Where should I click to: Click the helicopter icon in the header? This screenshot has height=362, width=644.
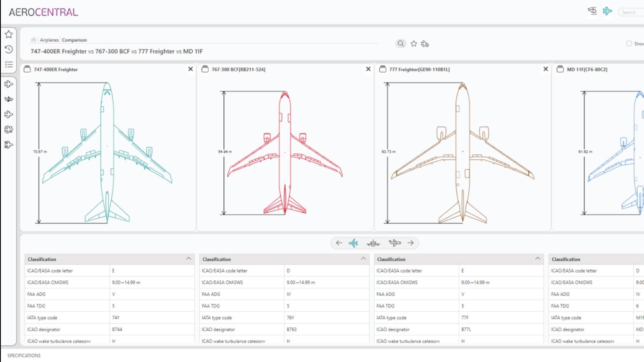pos(592,11)
